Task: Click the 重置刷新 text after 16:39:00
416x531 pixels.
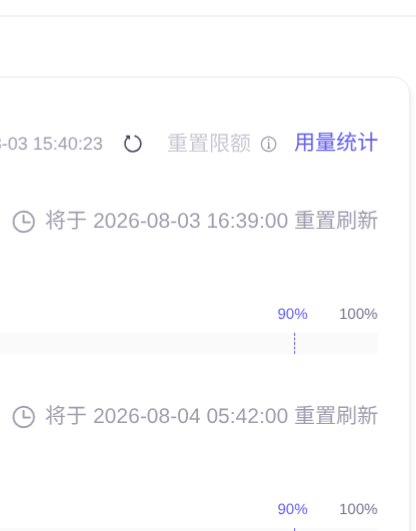Action: coord(336,221)
